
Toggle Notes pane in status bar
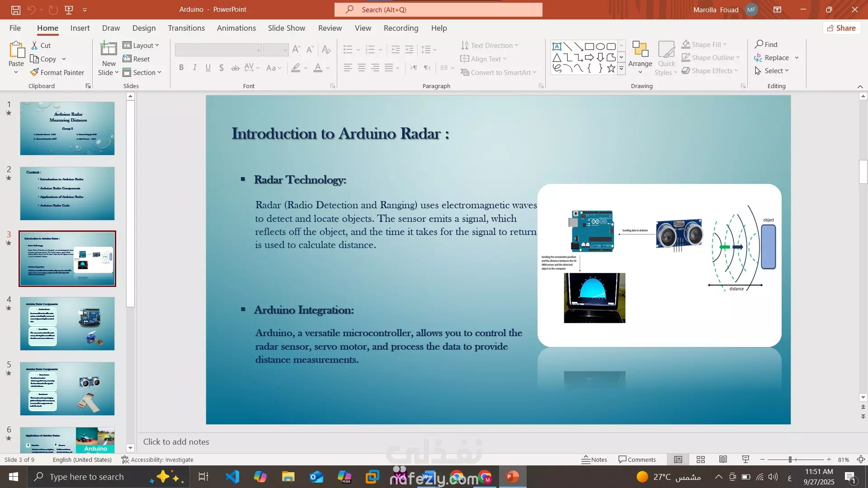pyautogui.click(x=594, y=460)
